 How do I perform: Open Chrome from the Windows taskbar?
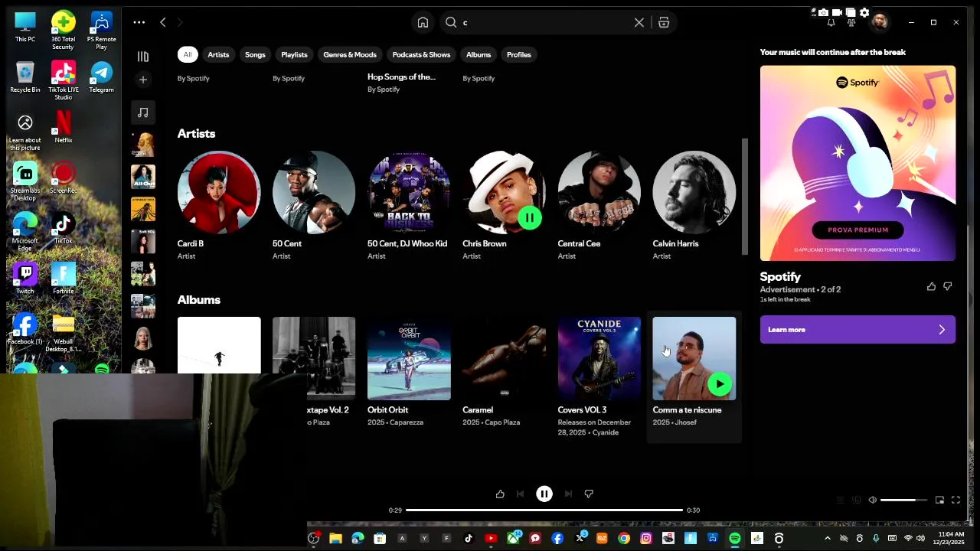tap(624, 539)
